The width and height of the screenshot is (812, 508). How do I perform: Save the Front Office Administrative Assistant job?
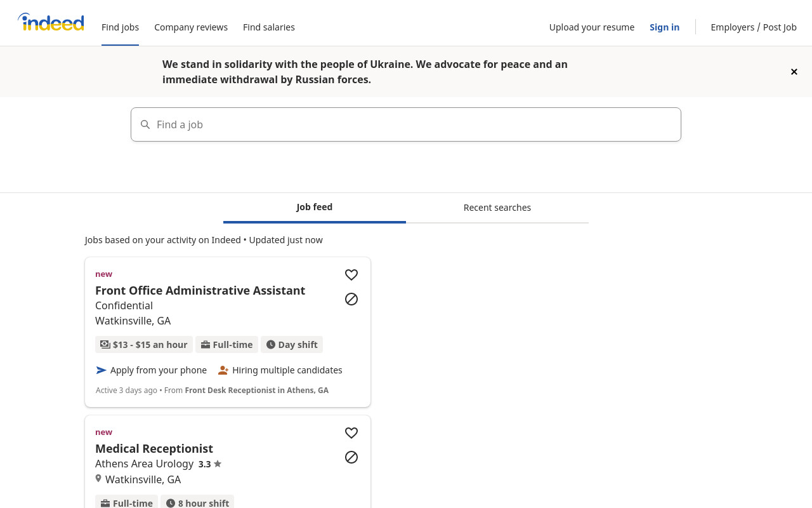351,275
